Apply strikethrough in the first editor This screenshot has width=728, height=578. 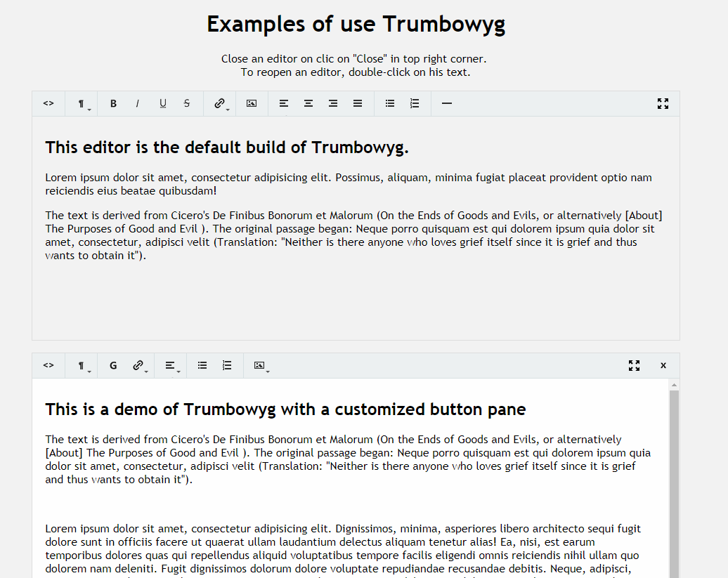(x=187, y=103)
